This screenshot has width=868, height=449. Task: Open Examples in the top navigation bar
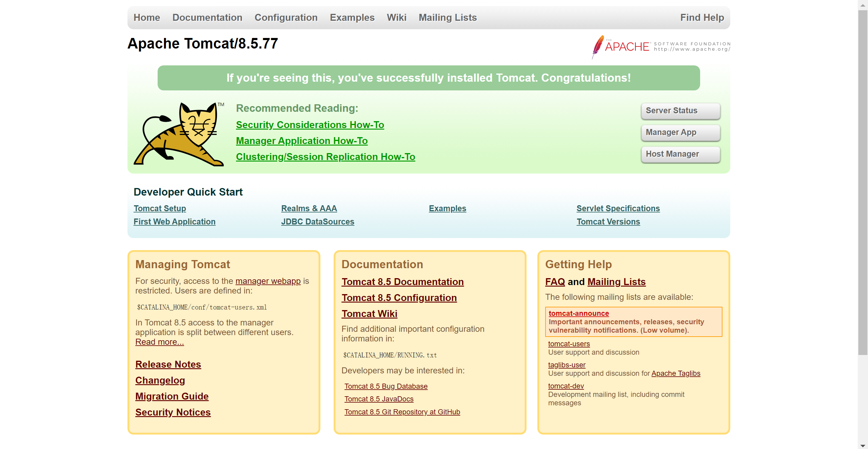pos(352,17)
